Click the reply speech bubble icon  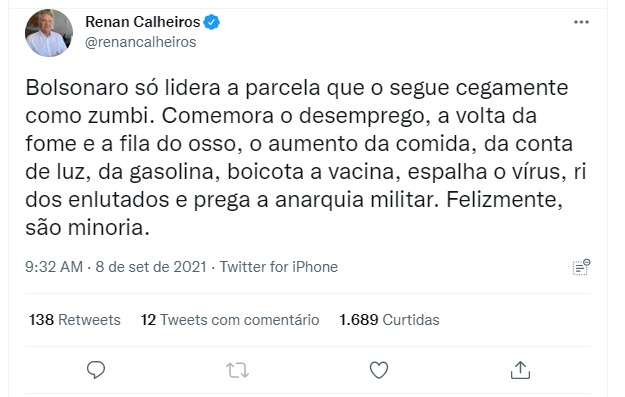[x=96, y=370]
